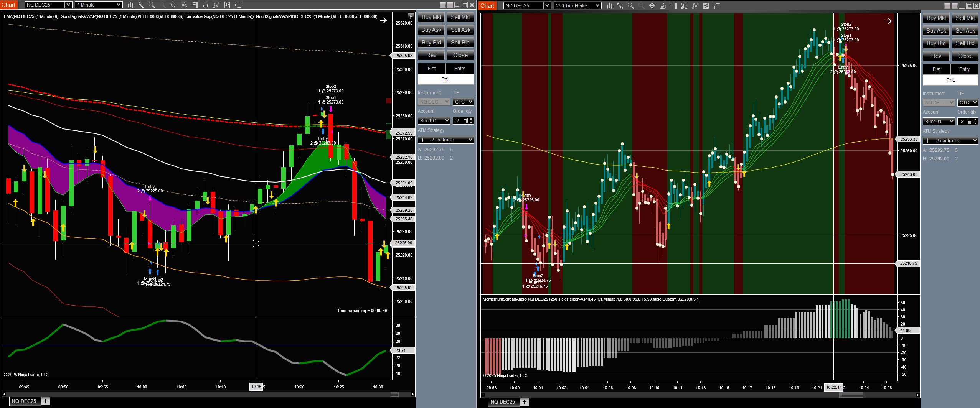Open Chart menu of the 1 Minute window
Image resolution: width=980 pixels, height=408 pixels.
pyautogui.click(x=8, y=5)
